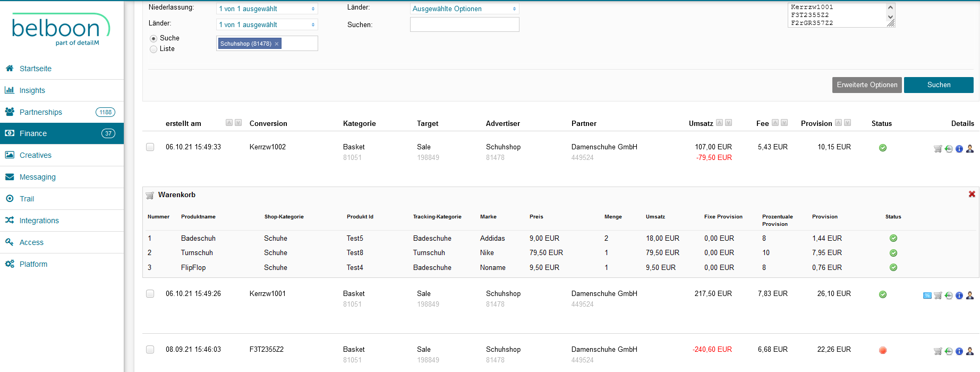Open Ausgewählte Optionen dropdown
This screenshot has width=980, height=372.
click(x=465, y=9)
